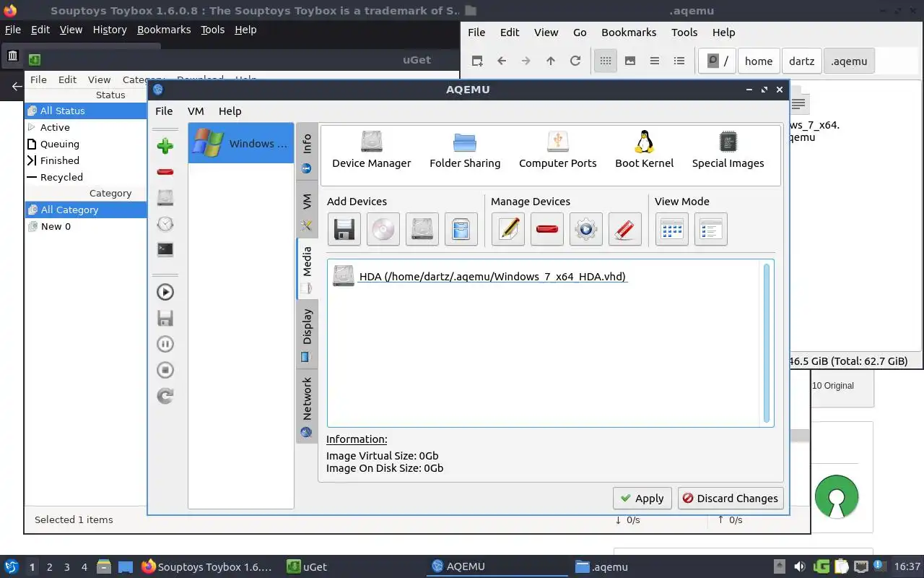This screenshot has width=924, height=578.
Task: Click the Apply button
Action: pos(642,499)
